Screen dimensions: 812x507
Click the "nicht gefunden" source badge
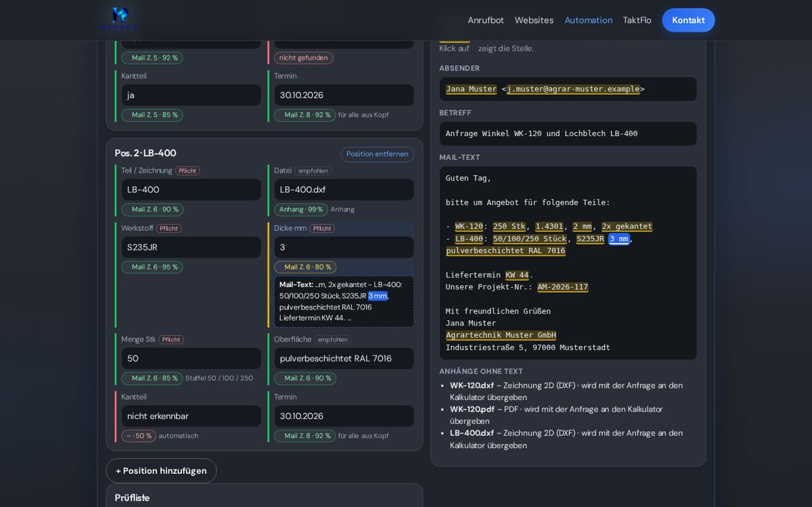coord(304,58)
